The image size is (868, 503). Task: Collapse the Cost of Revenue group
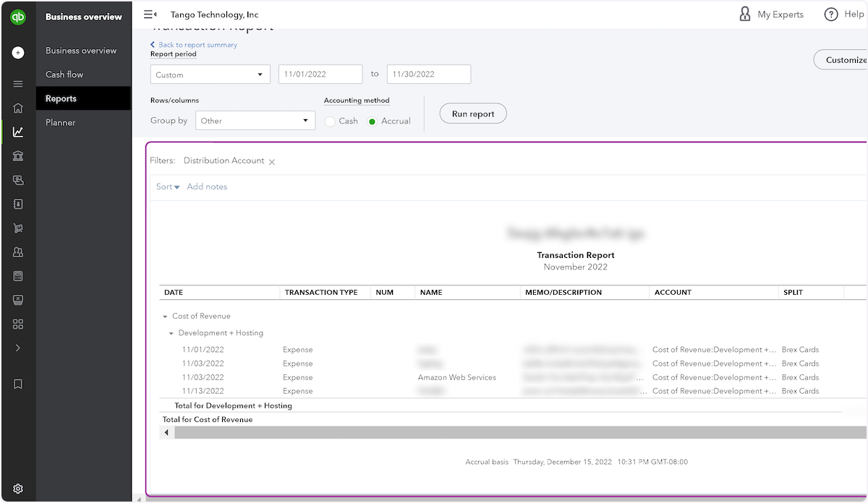(165, 317)
